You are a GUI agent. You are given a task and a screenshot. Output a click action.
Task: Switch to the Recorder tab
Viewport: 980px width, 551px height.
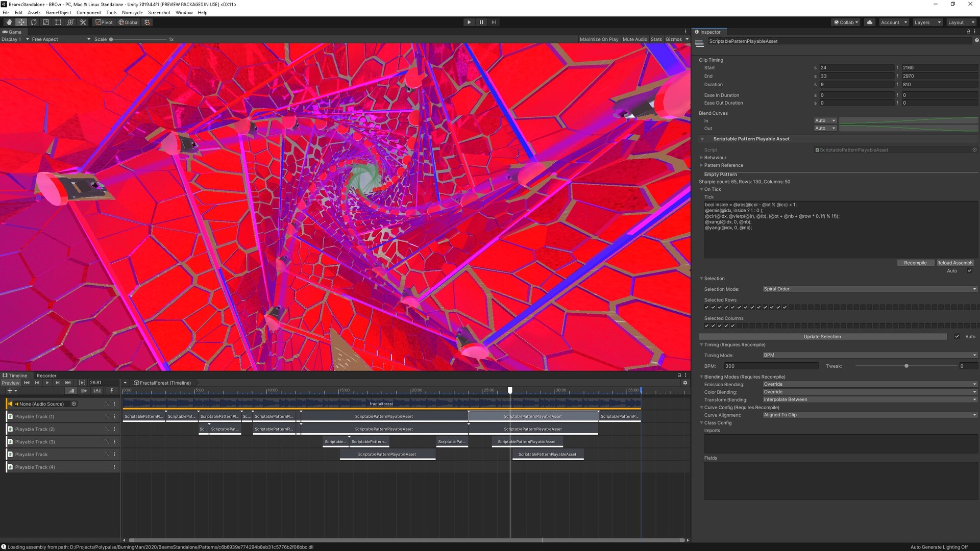[46, 375]
